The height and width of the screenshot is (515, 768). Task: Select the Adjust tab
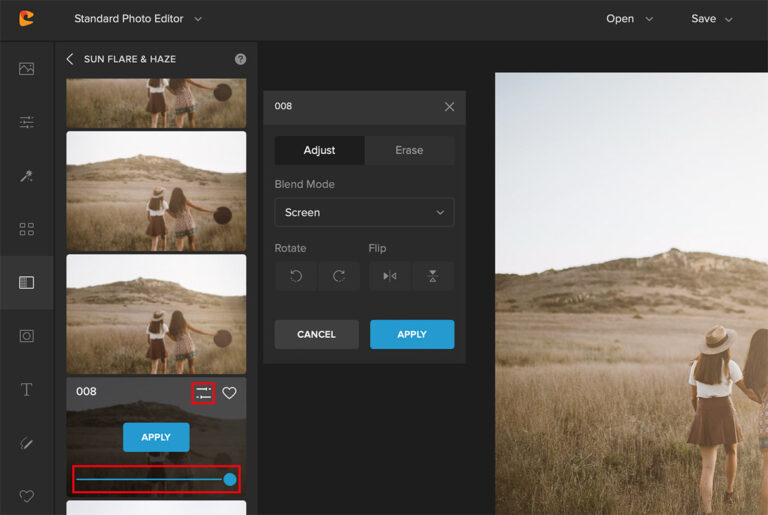(x=319, y=150)
